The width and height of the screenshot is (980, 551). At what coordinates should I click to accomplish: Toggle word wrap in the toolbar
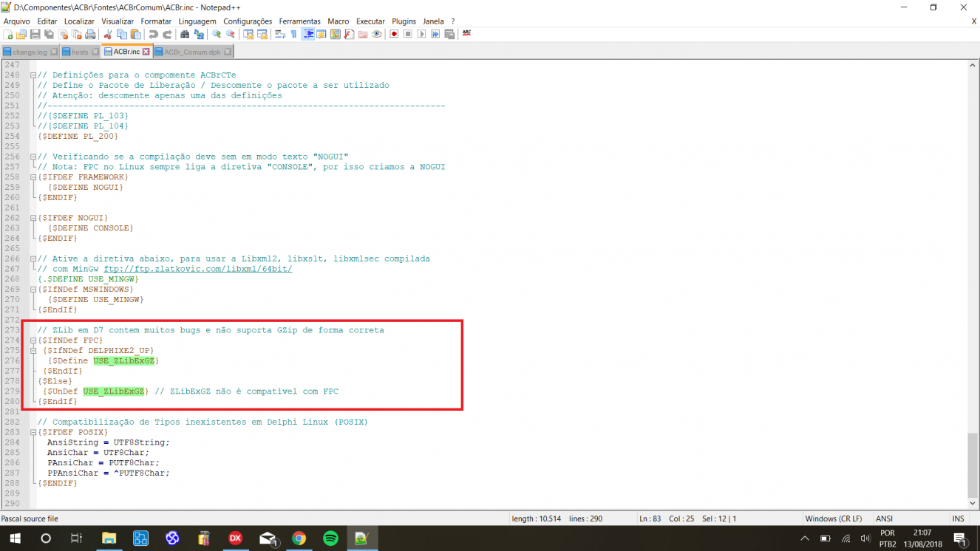(280, 34)
